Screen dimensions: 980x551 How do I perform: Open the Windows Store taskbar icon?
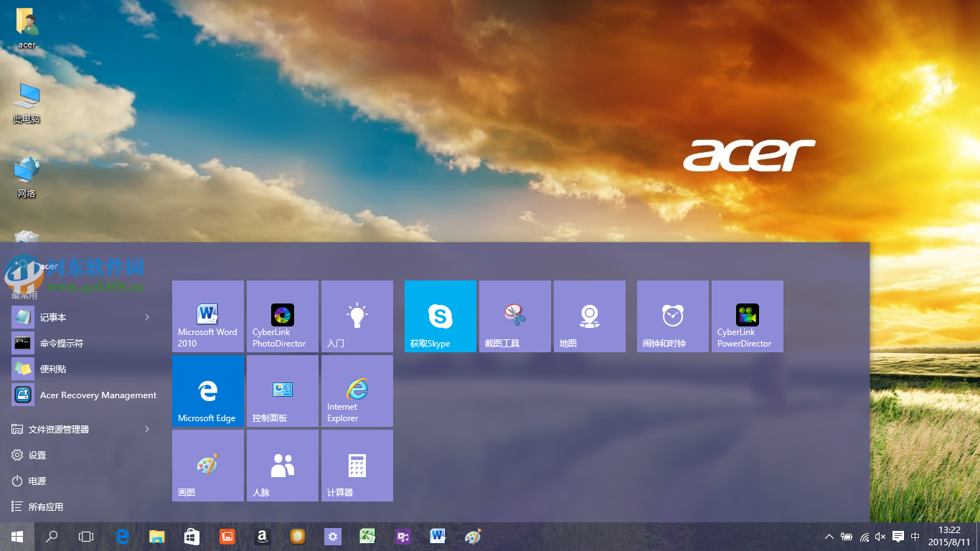(x=192, y=536)
